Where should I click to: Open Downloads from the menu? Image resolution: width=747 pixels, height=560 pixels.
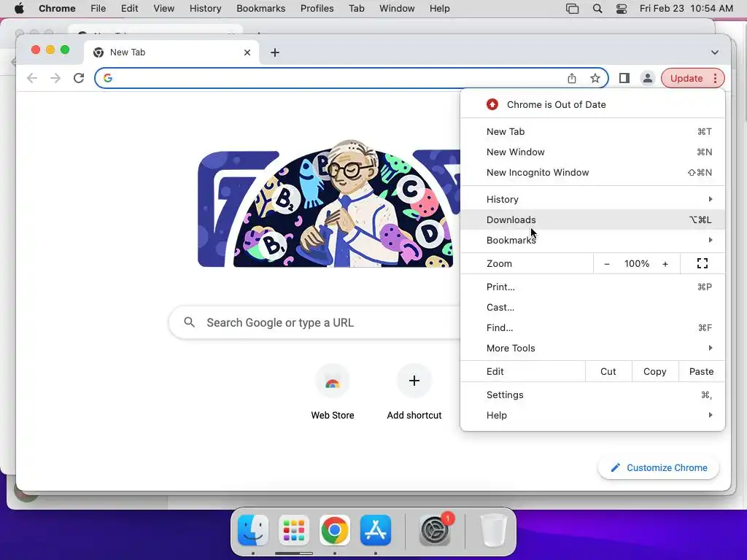592,219
